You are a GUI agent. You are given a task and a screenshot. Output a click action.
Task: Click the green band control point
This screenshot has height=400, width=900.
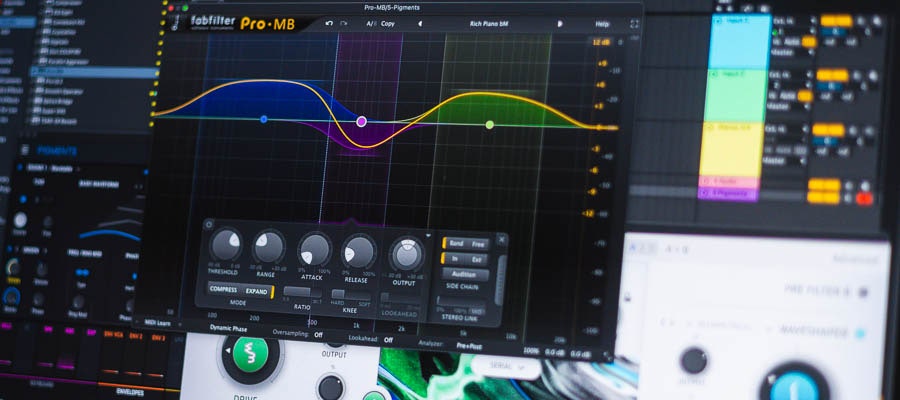click(489, 124)
